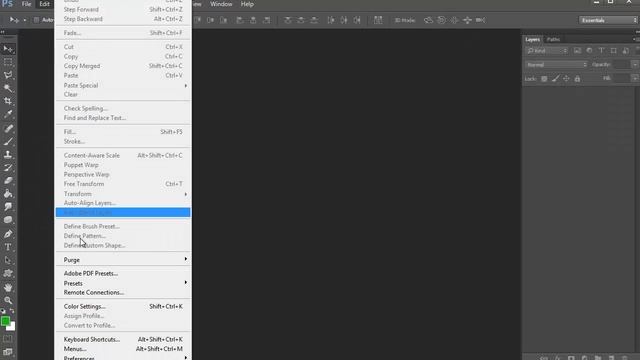Select the Crop tool

tap(8, 101)
